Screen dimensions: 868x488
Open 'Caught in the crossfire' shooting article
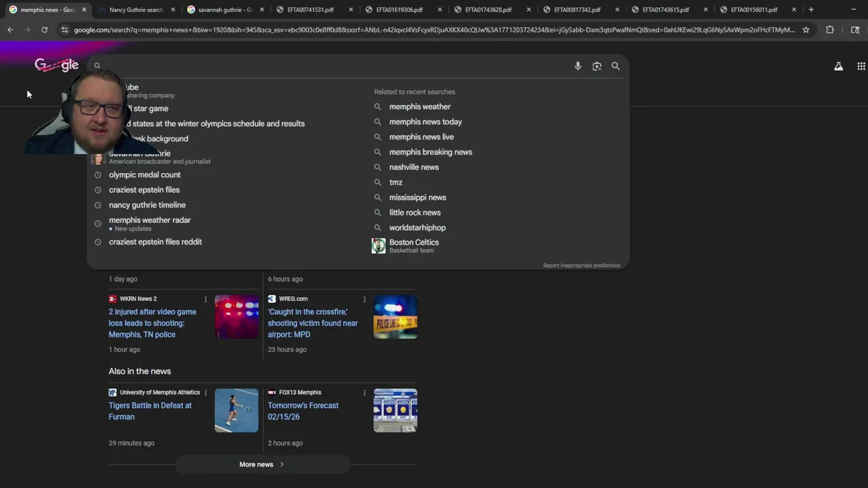click(x=313, y=323)
